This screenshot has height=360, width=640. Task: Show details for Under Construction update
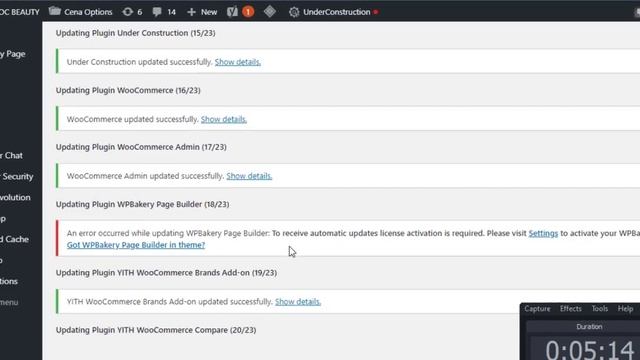click(238, 62)
